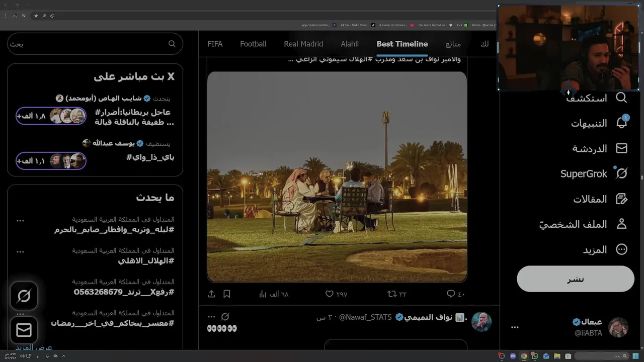Open المزيد more circle icon
Image resolution: width=644 pixels, height=362 pixels.
click(621, 249)
